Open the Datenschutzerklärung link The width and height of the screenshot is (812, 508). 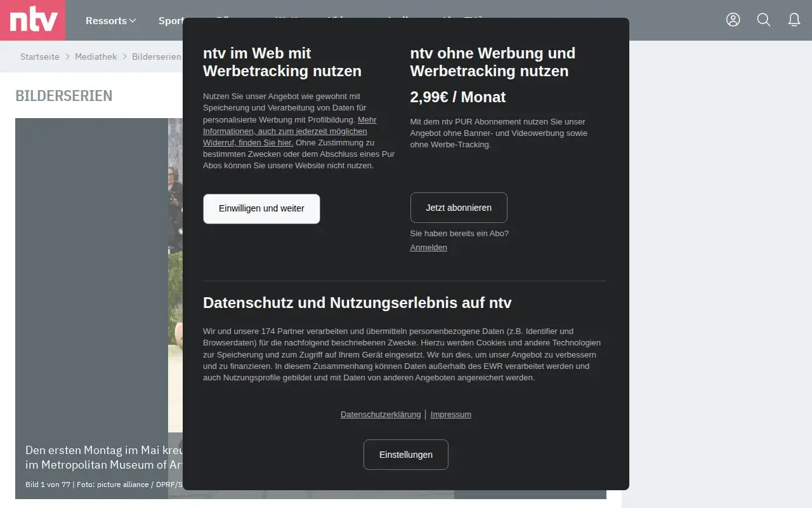[381, 415]
